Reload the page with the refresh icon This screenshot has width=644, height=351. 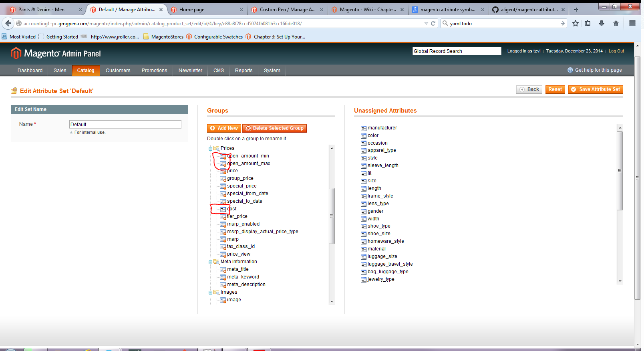[x=433, y=23]
